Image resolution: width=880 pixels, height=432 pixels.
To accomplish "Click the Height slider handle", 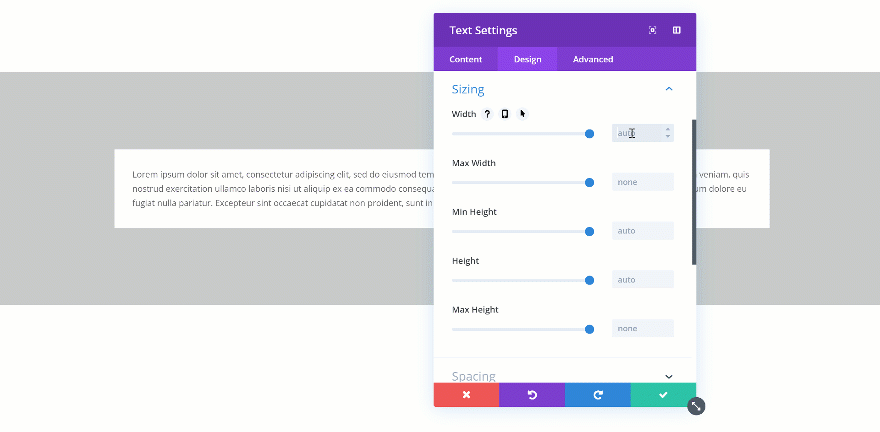I will (x=590, y=280).
